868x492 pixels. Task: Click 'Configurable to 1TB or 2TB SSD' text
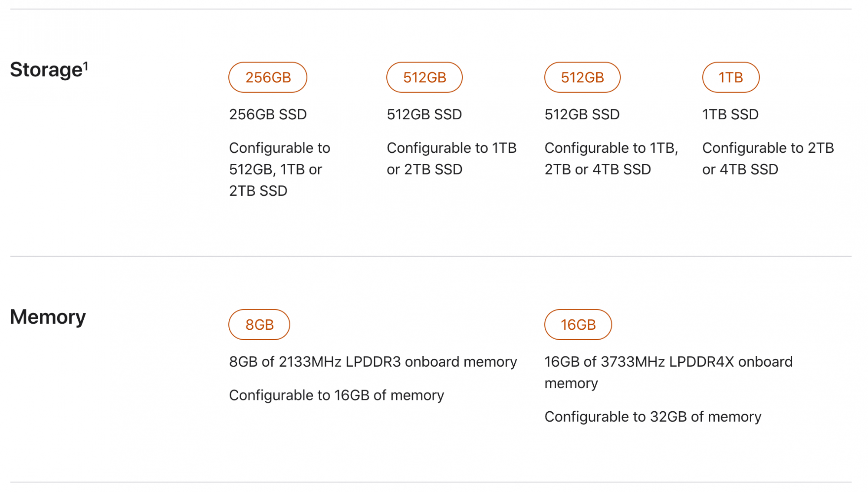[451, 158]
